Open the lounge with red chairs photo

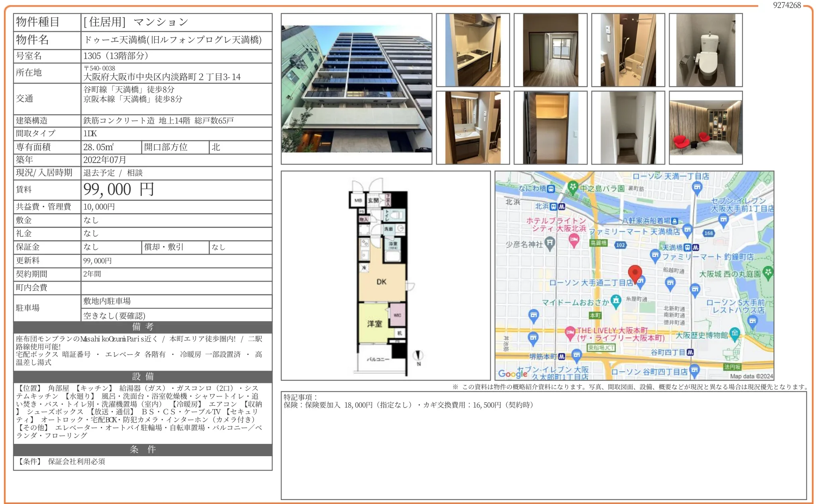705,127
